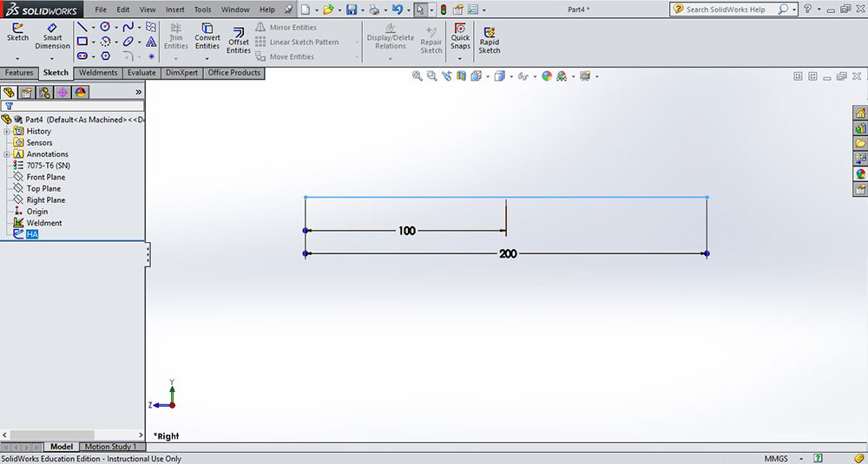This screenshot has width=868, height=464.
Task: Expand the Annotations folder node
Action: click(7, 154)
